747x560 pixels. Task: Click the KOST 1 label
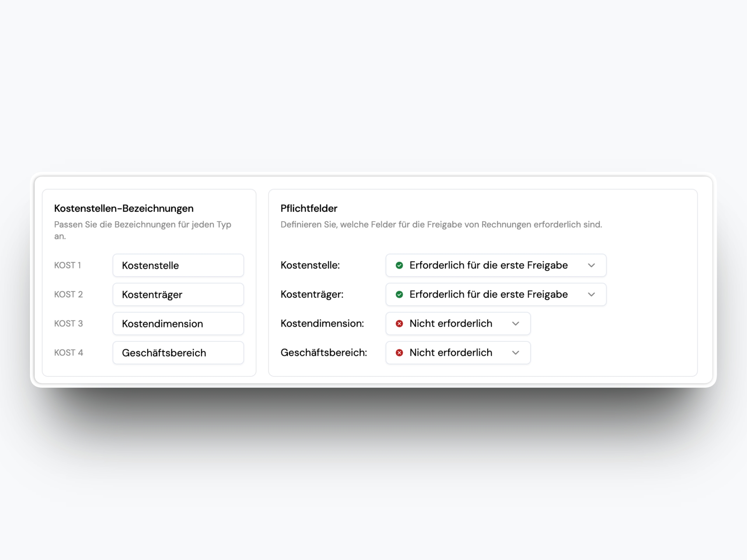click(68, 265)
